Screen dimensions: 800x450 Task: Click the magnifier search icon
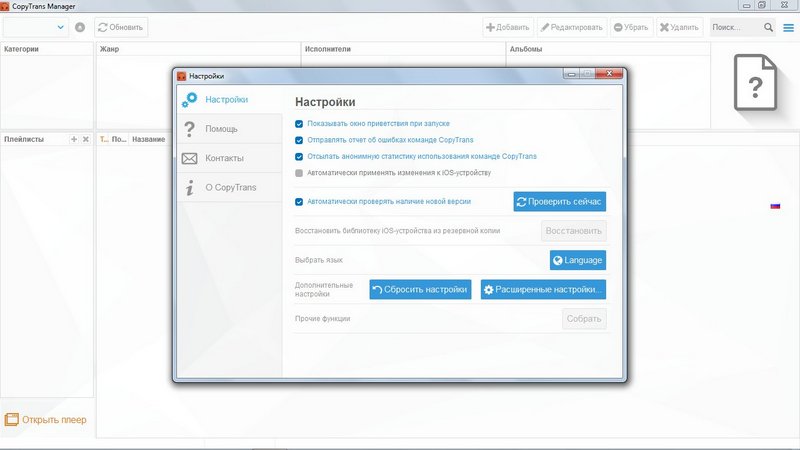(x=768, y=27)
